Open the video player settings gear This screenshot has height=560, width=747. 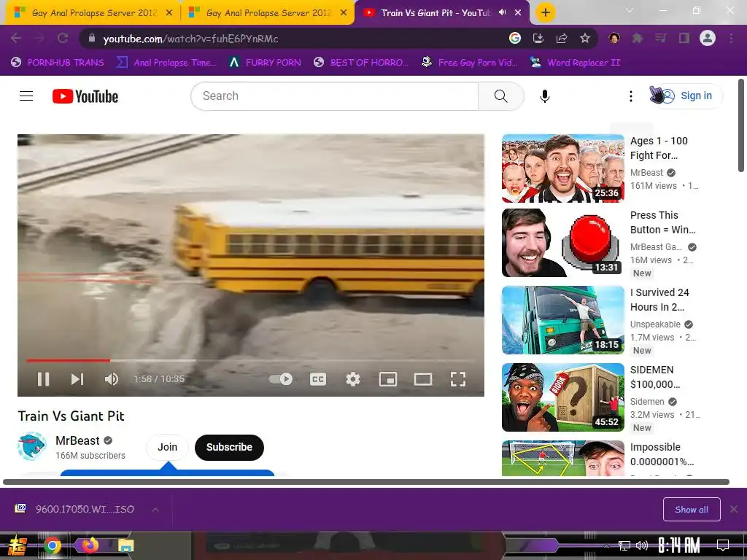(352, 379)
